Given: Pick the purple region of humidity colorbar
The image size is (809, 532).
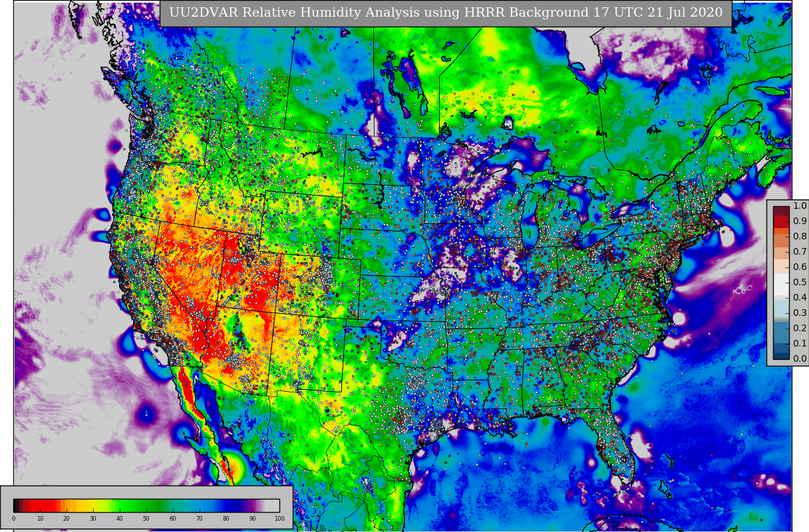Looking at the screenshot, I should pos(251,505).
